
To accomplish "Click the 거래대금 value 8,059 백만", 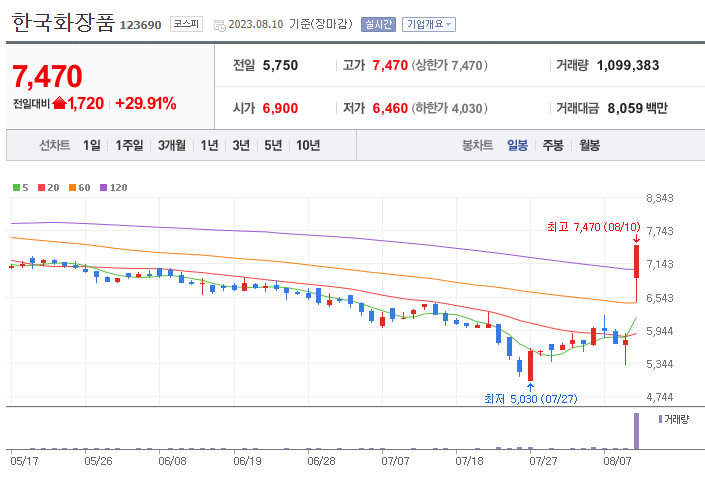I will click(x=638, y=108).
